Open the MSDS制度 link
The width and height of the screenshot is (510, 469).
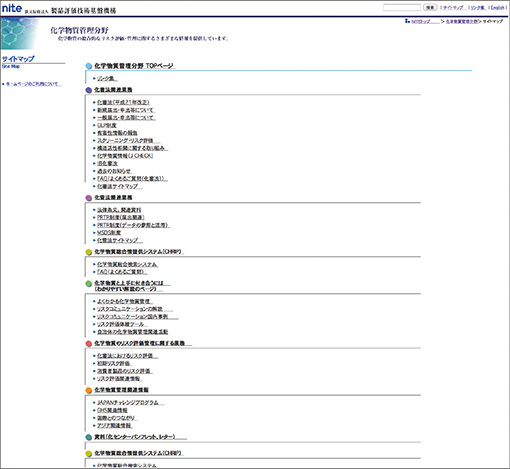pos(109,233)
